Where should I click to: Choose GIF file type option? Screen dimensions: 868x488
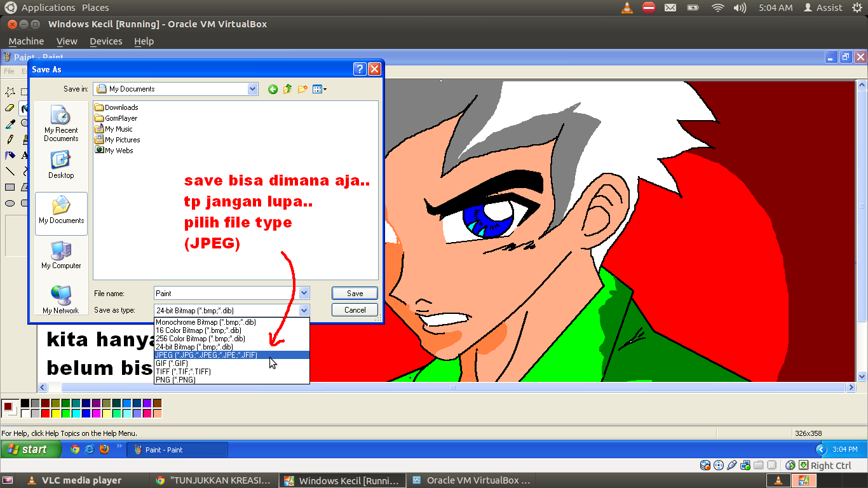coord(232,363)
